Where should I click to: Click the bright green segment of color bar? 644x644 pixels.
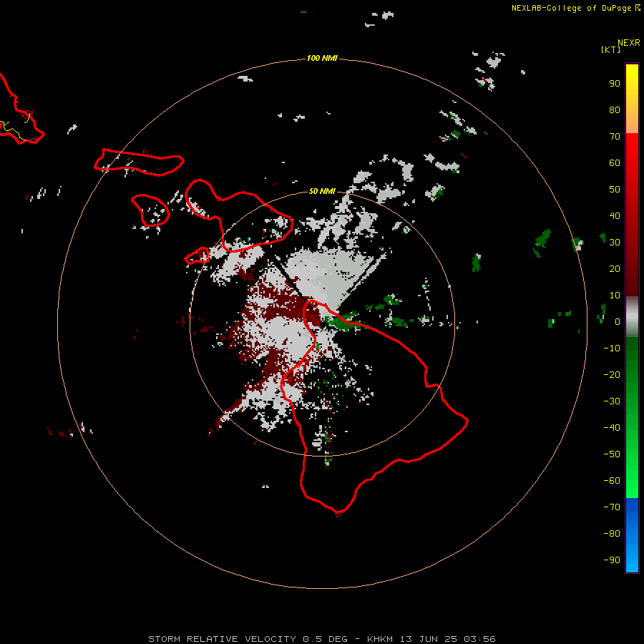point(632,418)
